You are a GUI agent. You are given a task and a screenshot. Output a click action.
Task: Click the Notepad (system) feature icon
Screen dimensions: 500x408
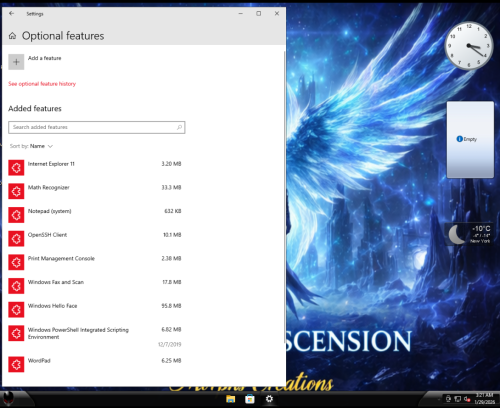(x=16, y=215)
